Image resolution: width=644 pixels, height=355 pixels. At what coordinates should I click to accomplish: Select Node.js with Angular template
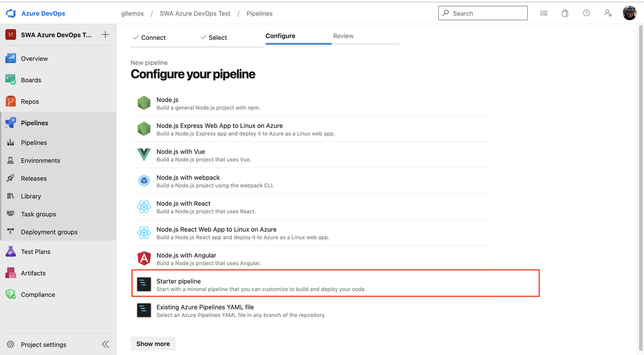pyautogui.click(x=309, y=258)
